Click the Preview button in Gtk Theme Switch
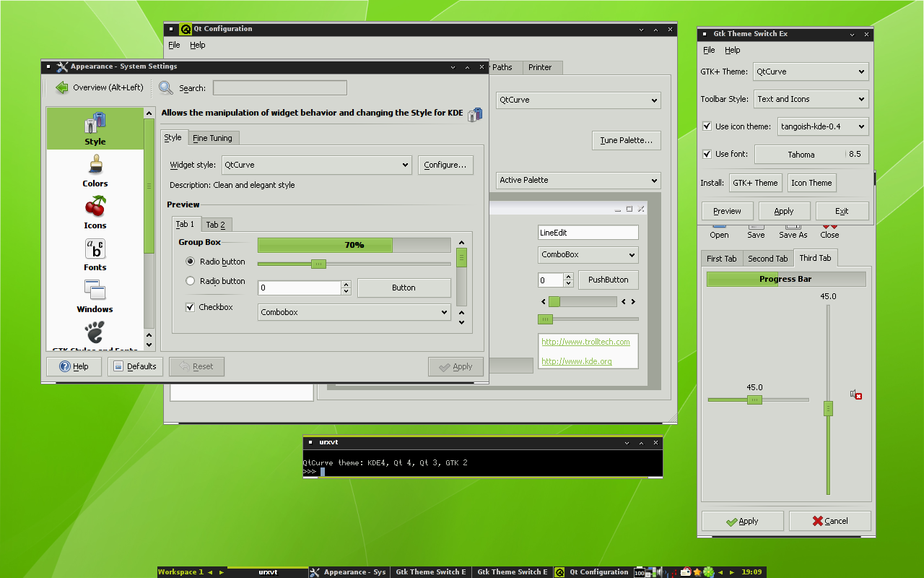 point(728,211)
